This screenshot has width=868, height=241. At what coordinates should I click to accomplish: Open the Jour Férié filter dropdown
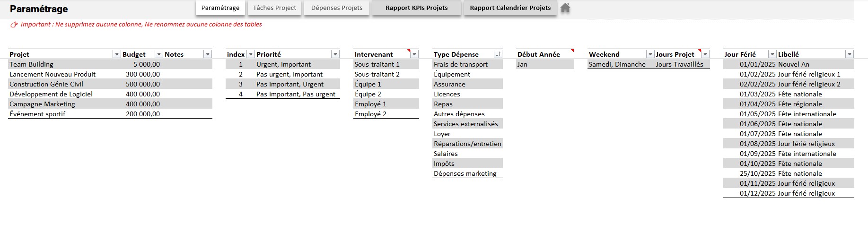[x=772, y=54]
